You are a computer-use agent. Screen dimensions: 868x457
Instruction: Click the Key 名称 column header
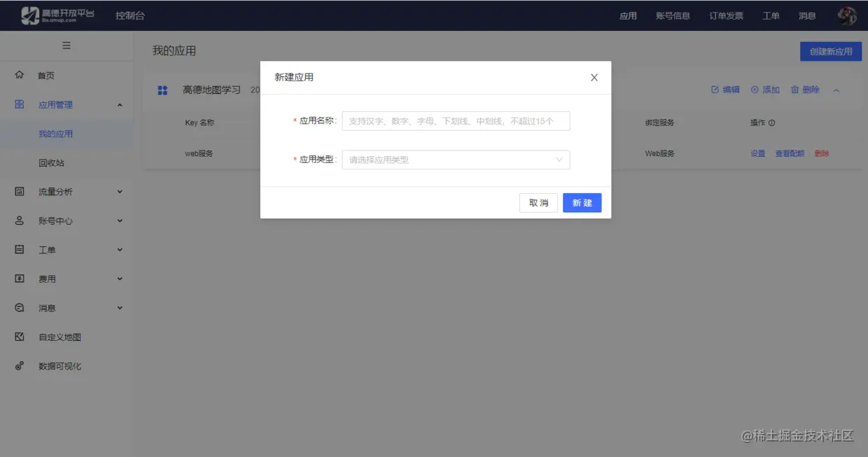click(x=199, y=122)
